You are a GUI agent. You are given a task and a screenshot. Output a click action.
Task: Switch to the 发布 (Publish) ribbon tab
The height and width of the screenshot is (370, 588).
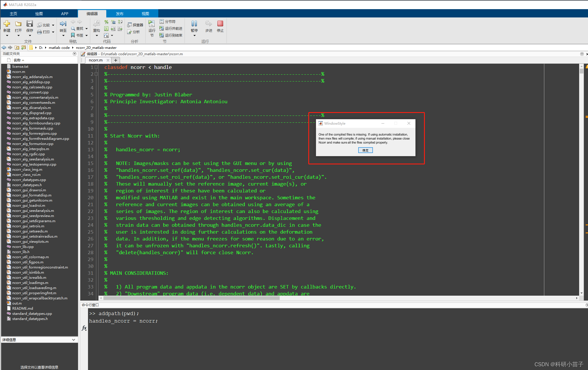click(119, 13)
